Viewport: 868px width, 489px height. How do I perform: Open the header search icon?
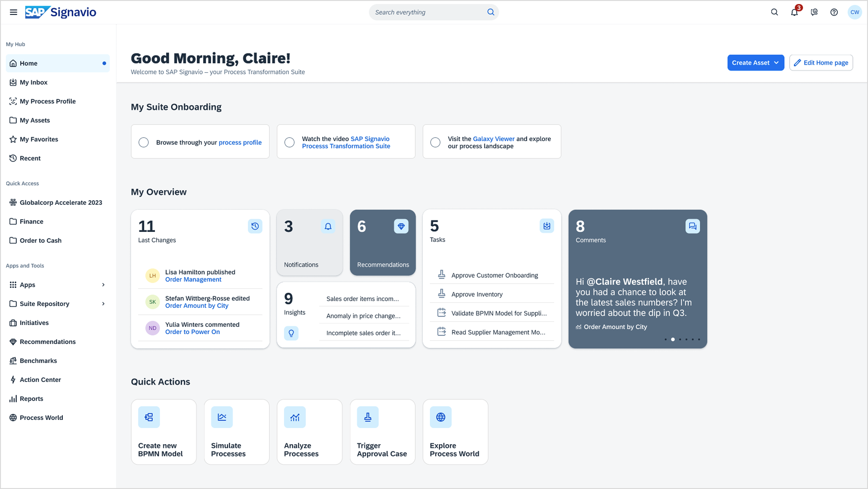[774, 12]
